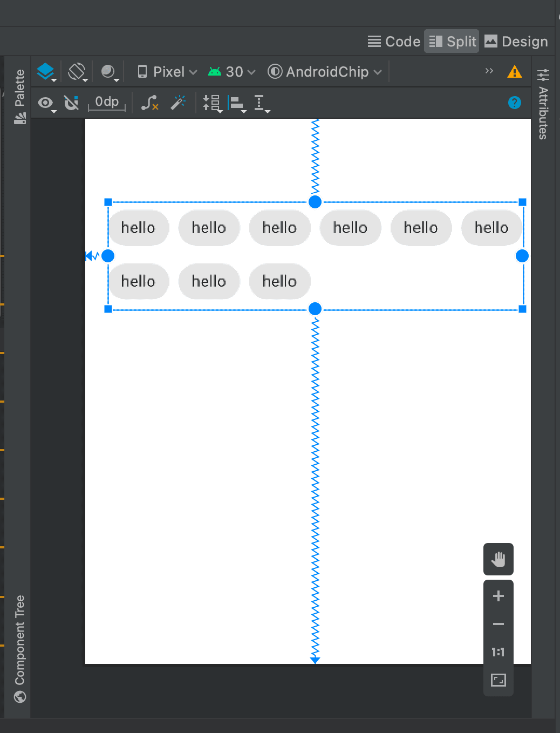Select the pan hand tool
Image resolution: width=560 pixels, height=733 pixels.
(498, 559)
